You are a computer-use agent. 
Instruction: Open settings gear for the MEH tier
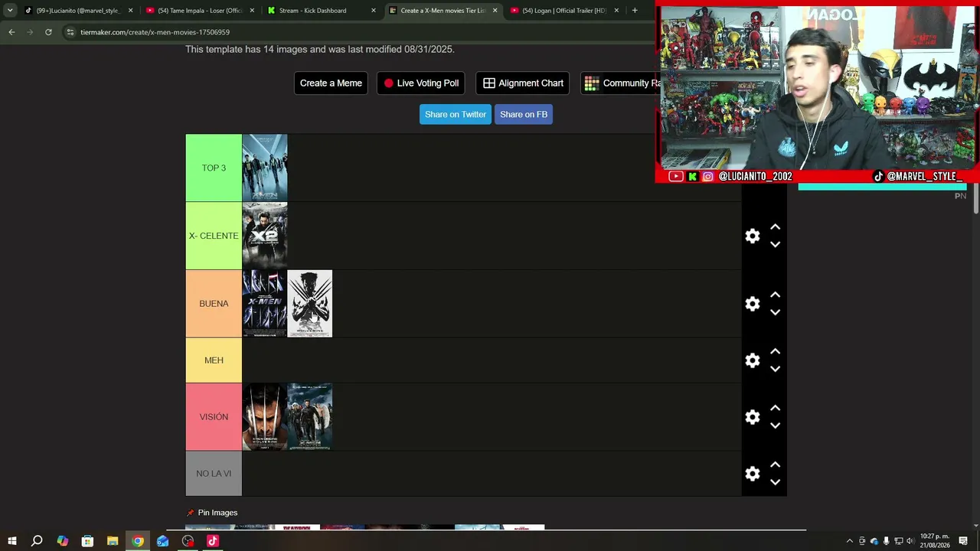pyautogui.click(x=753, y=360)
